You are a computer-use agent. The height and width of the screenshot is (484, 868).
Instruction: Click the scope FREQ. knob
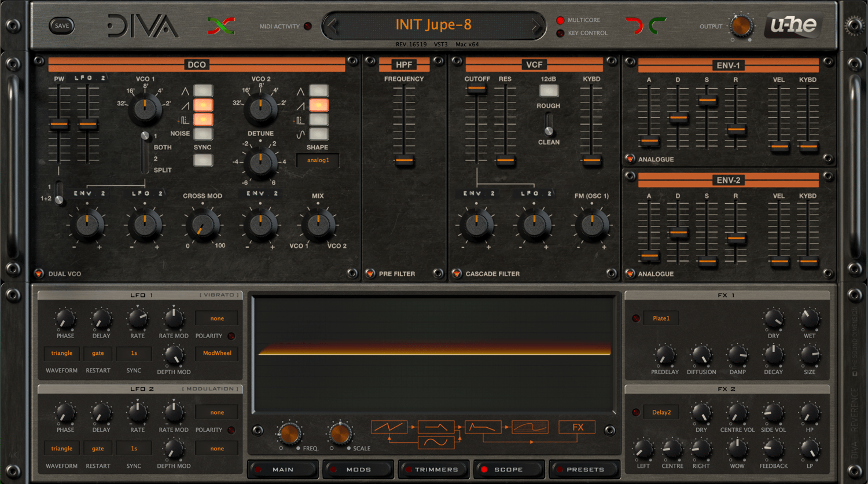click(x=289, y=433)
